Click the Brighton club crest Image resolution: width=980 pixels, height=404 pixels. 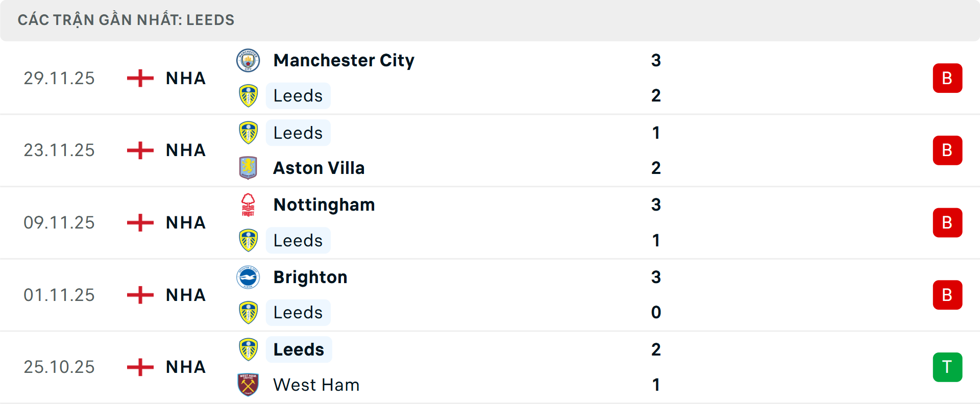pos(248,277)
